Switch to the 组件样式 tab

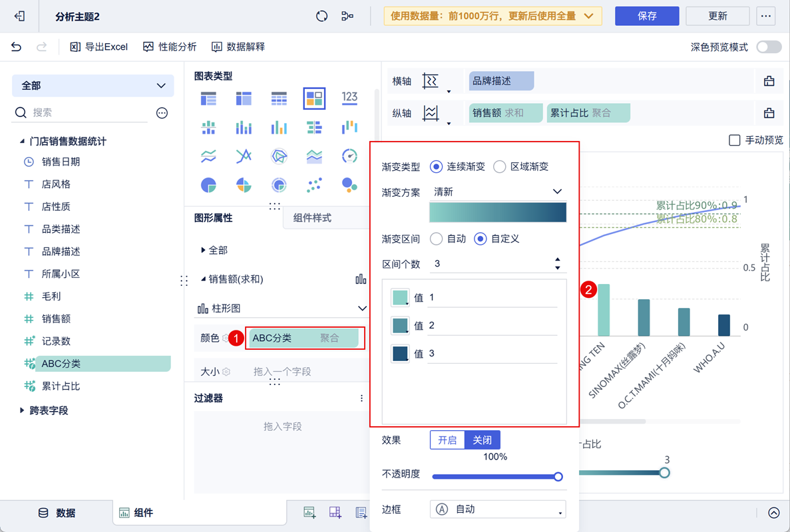pos(312,218)
